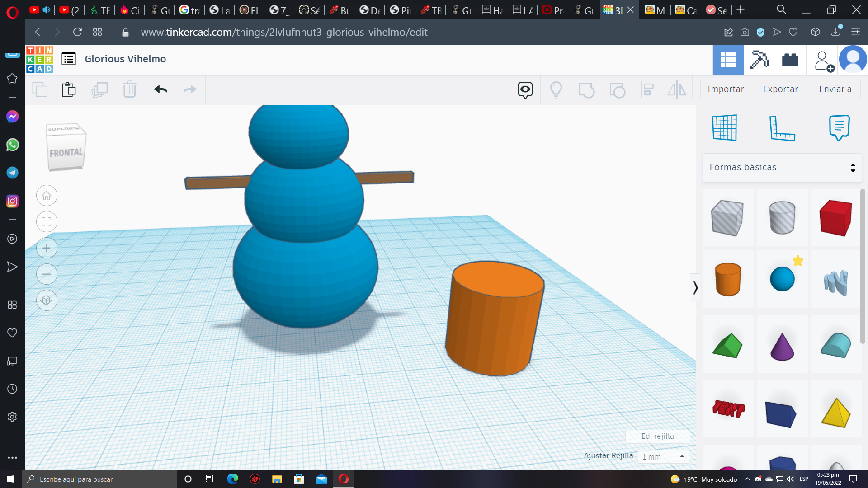Toggle show all hidden objects lightbulb
Viewport: 868px width, 488px height.
tap(556, 89)
